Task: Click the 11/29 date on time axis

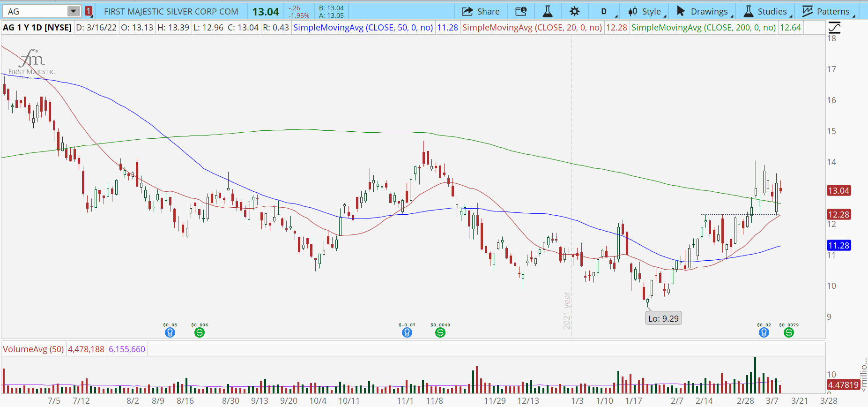Action: coord(495,401)
